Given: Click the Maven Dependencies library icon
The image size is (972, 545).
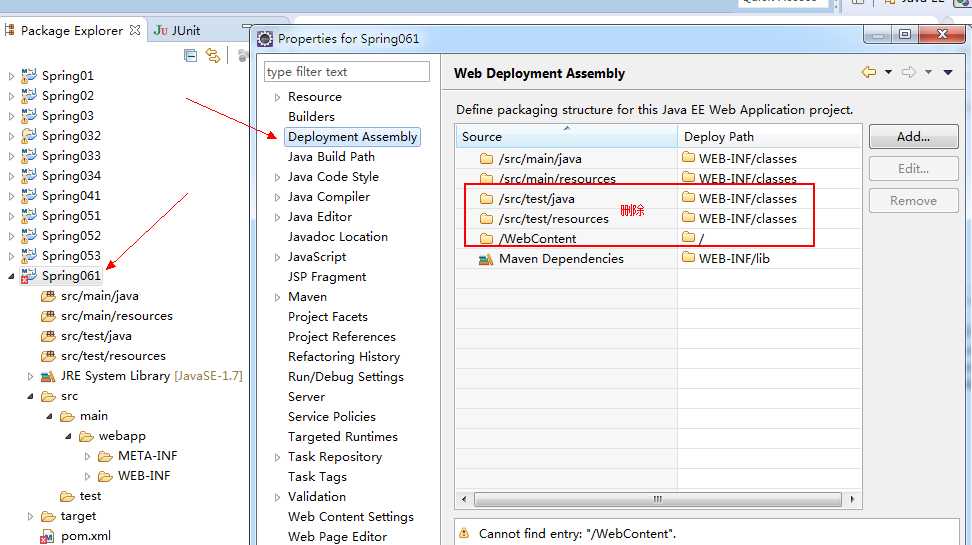Looking at the screenshot, I should [x=486, y=259].
